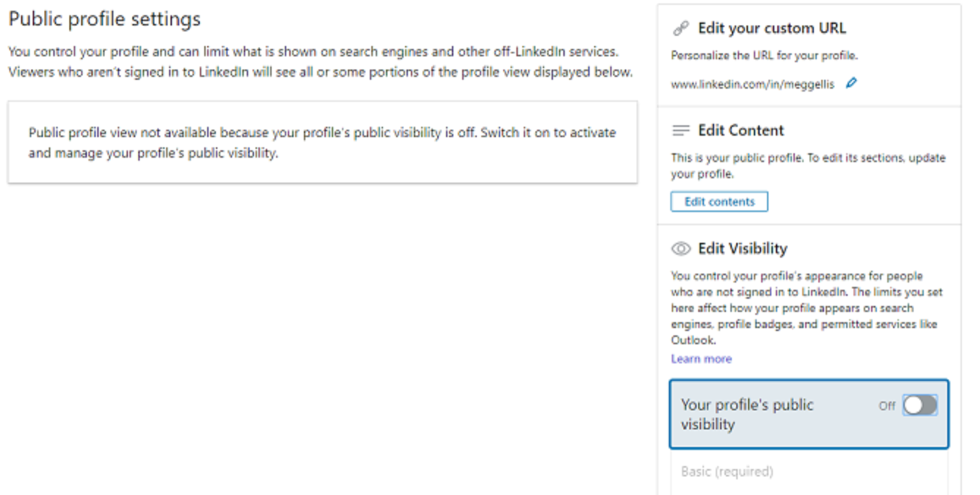Turn on your profile's public visibility switch
This screenshot has width=980, height=495.
tap(920, 406)
